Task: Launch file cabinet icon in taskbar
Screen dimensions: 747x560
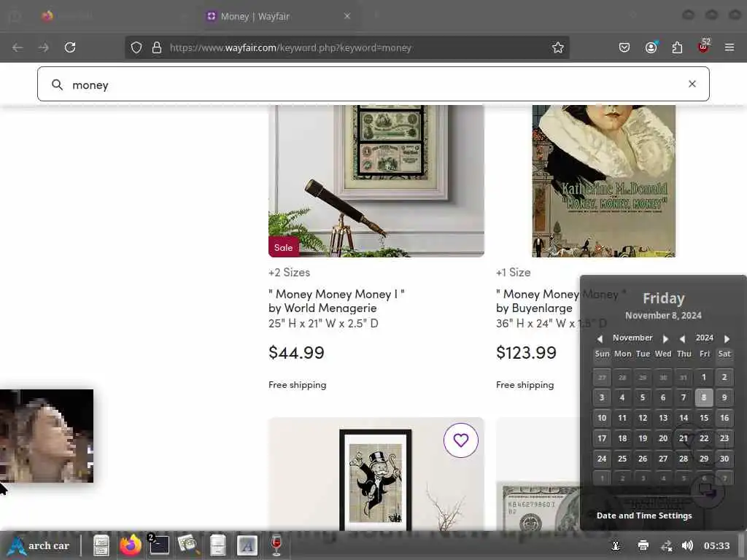Action: coord(101,545)
